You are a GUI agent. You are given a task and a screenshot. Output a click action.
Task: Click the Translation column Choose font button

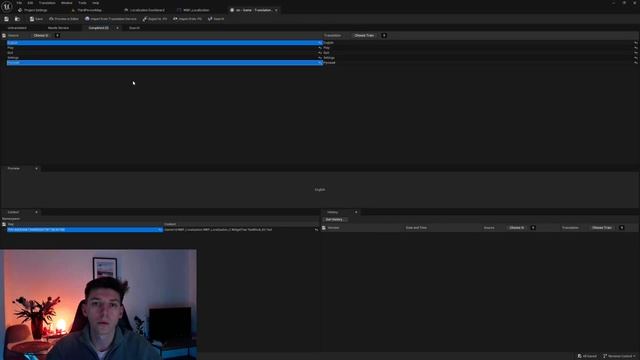pyautogui.click(x=364, y=36)
